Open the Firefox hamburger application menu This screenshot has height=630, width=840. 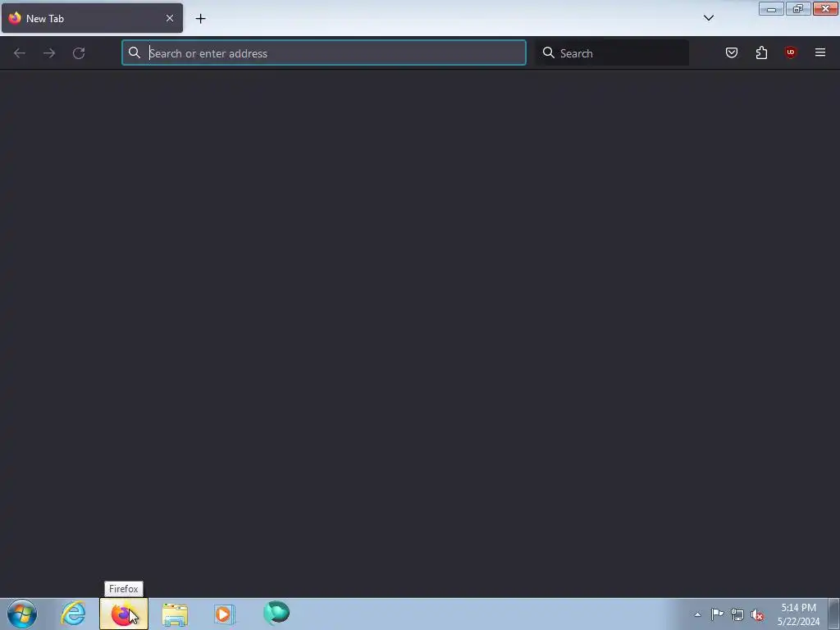coord(819,52)
